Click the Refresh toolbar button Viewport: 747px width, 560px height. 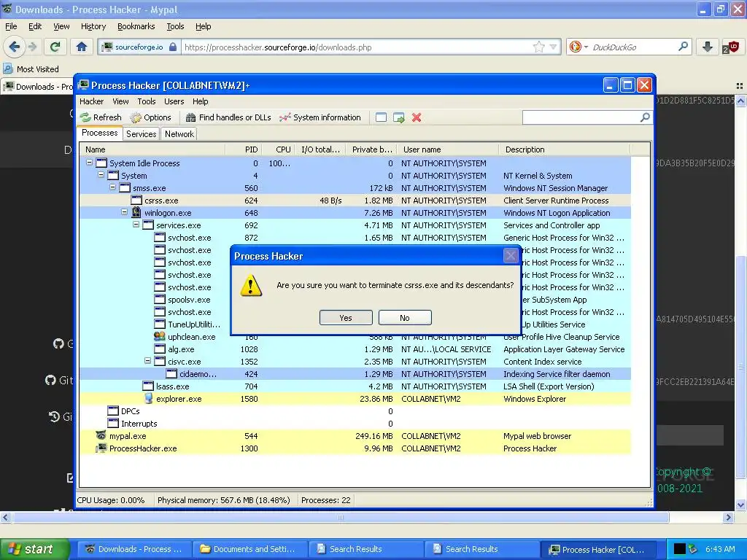[x=101, y=117]
